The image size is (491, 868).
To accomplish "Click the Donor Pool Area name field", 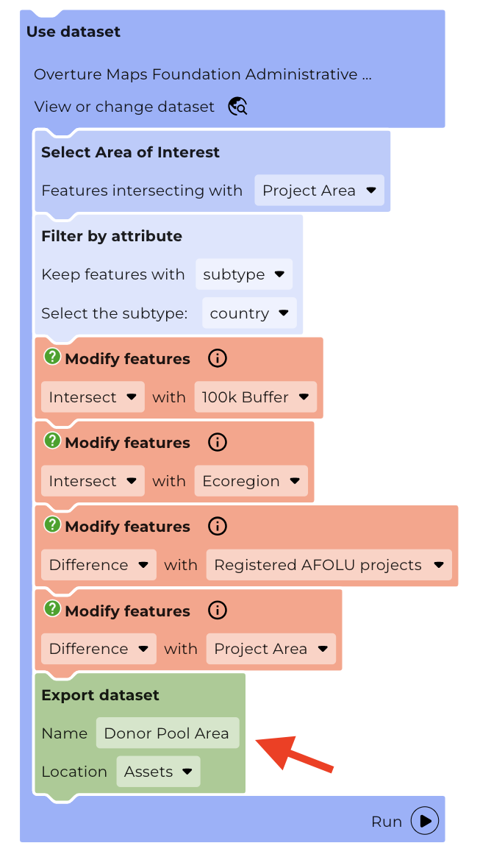I will [x=168, y=733].
